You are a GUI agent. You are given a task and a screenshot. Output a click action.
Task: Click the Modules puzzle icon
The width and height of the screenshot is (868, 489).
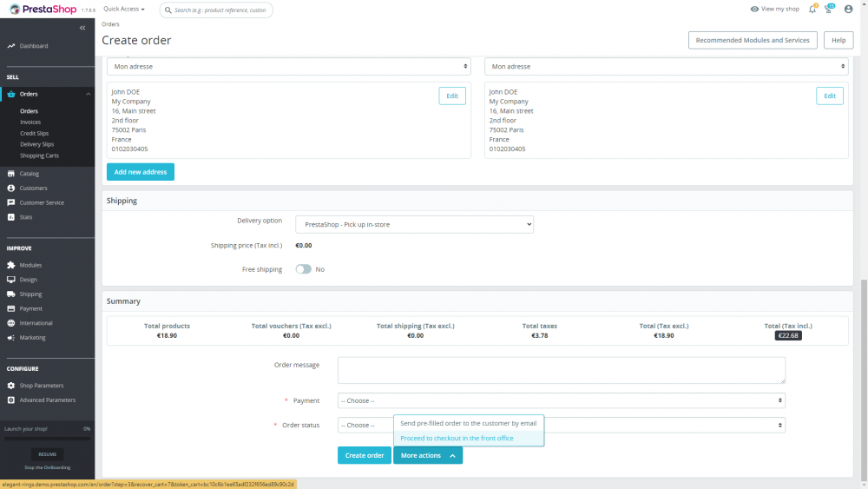(11, 265)
